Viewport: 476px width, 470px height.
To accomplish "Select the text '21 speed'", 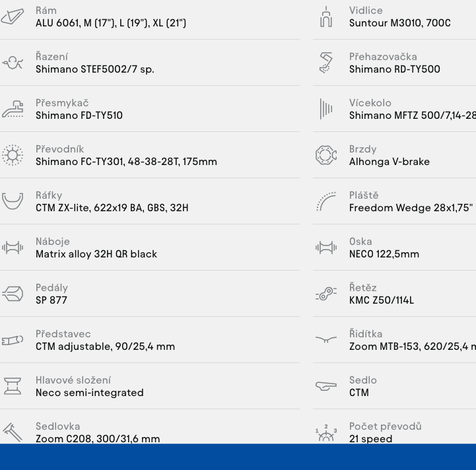I will point(370,438).
